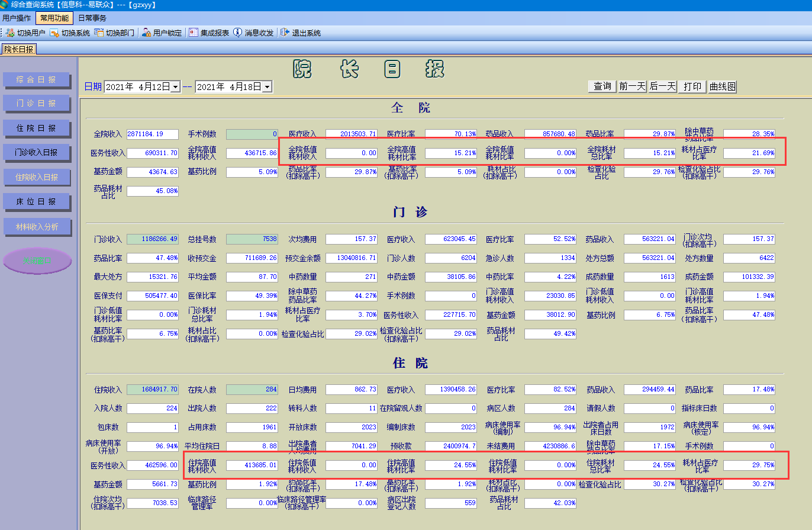Viewport: 812px width, 530px height.
Task: Click the 查询 button
Action: tap(602, 86)
